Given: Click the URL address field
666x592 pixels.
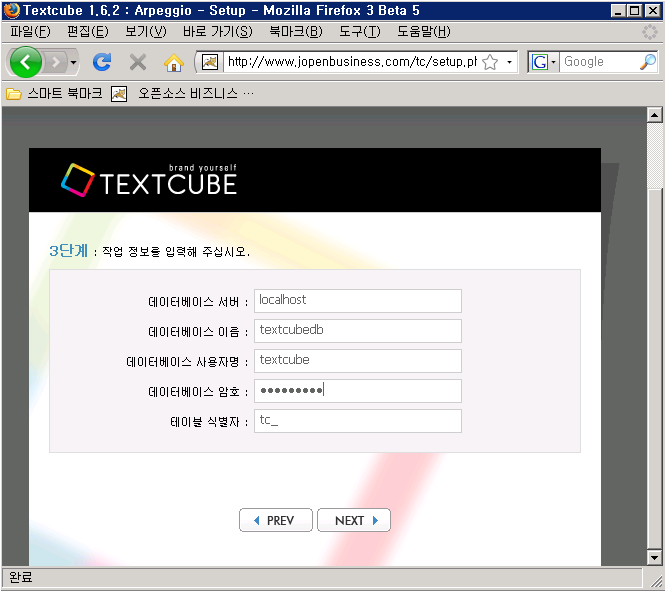Looking at the screenshot, I should click(352, 62).
